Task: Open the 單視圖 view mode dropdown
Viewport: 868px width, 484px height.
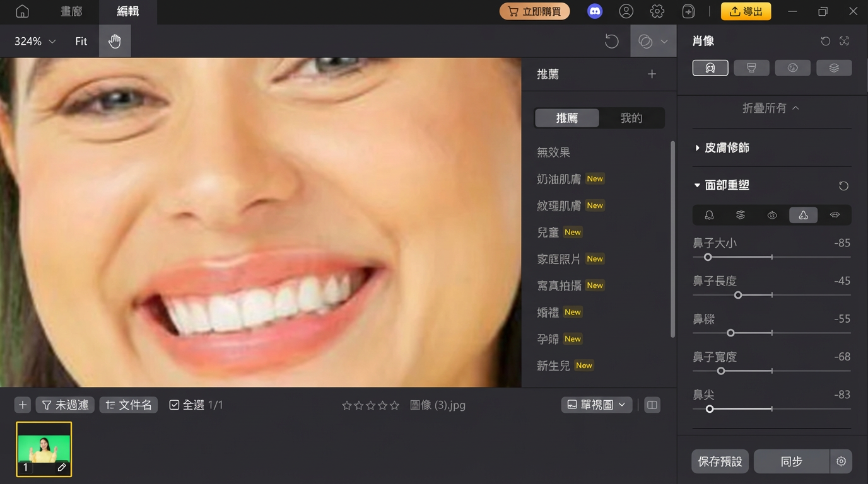Action: (595, 405)
